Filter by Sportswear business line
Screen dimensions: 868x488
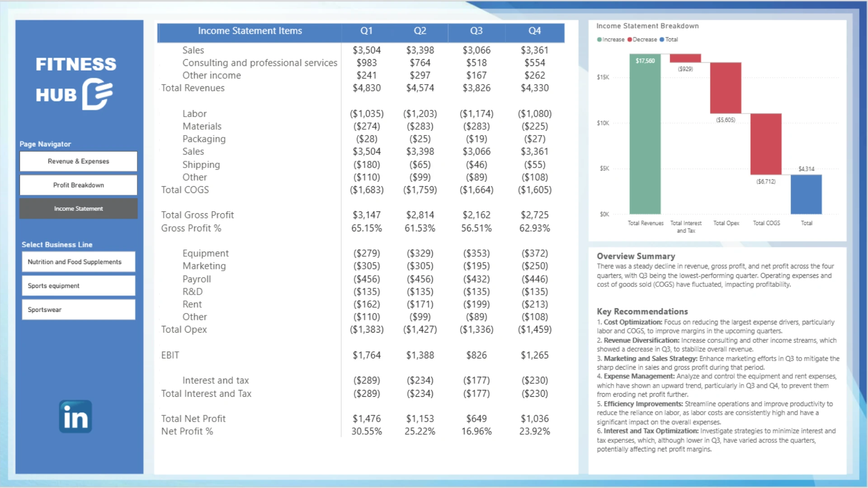coord(78,310)
